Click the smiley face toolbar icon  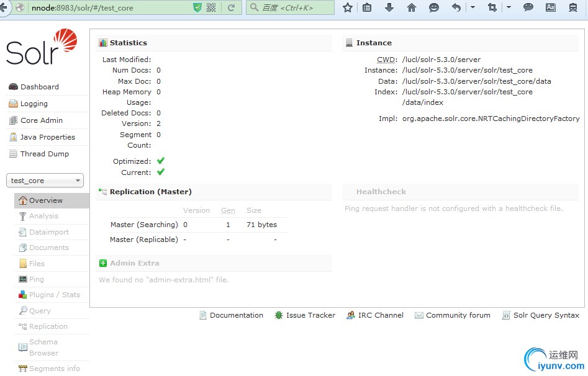pyautogui.click(x=434, y=7)
